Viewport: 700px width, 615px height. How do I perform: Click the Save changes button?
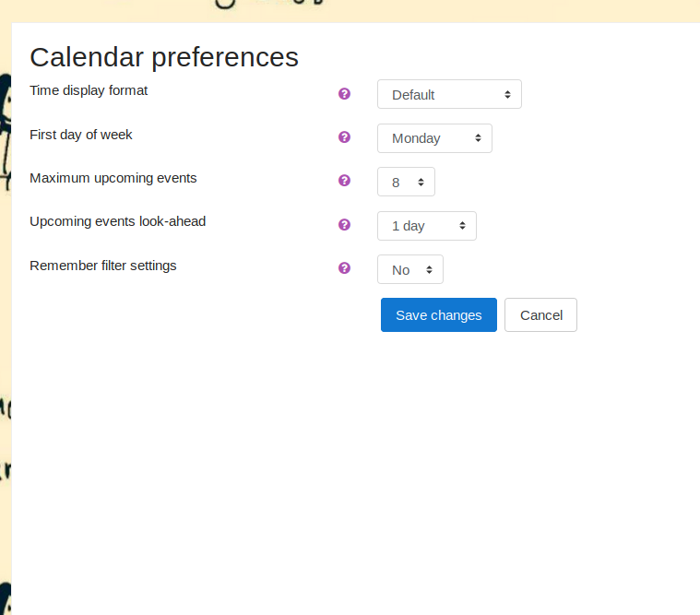pyautogui.click(x=439, y=315)
